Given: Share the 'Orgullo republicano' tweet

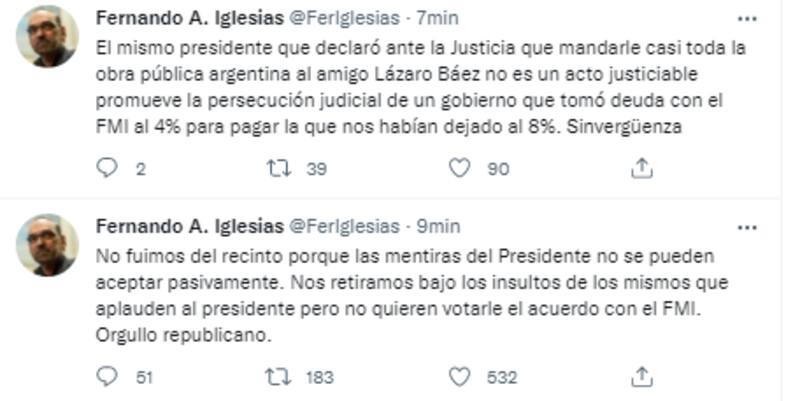Looking at the screenshot, I should 642,376.
